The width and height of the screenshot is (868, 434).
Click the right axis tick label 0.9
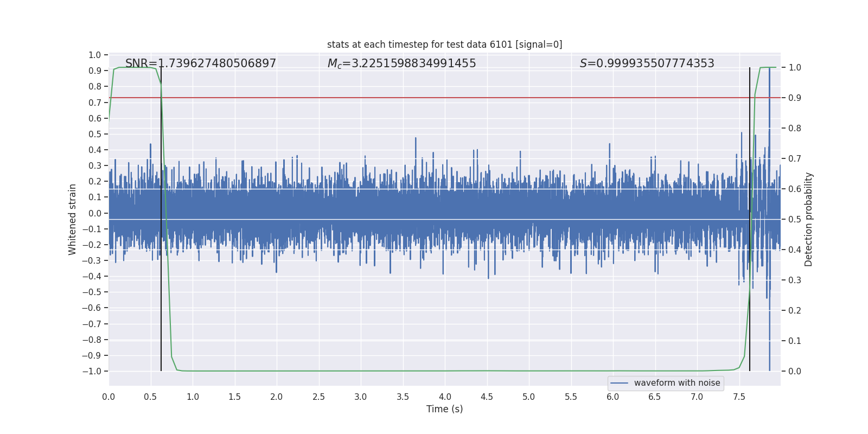[795, 98]
